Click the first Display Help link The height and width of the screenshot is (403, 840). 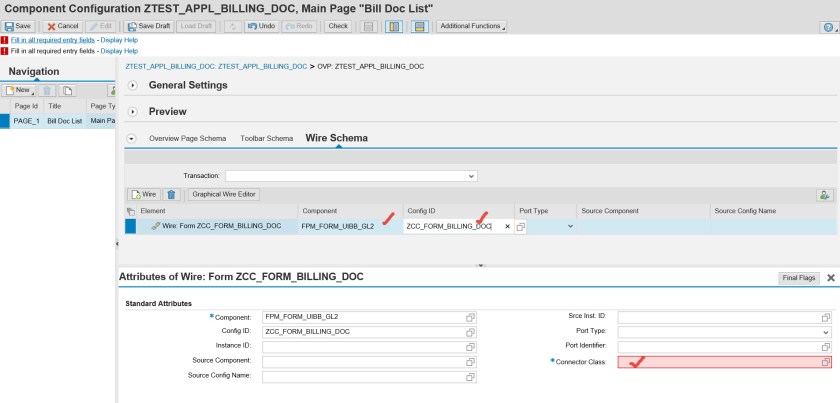(x=119, y=40)
